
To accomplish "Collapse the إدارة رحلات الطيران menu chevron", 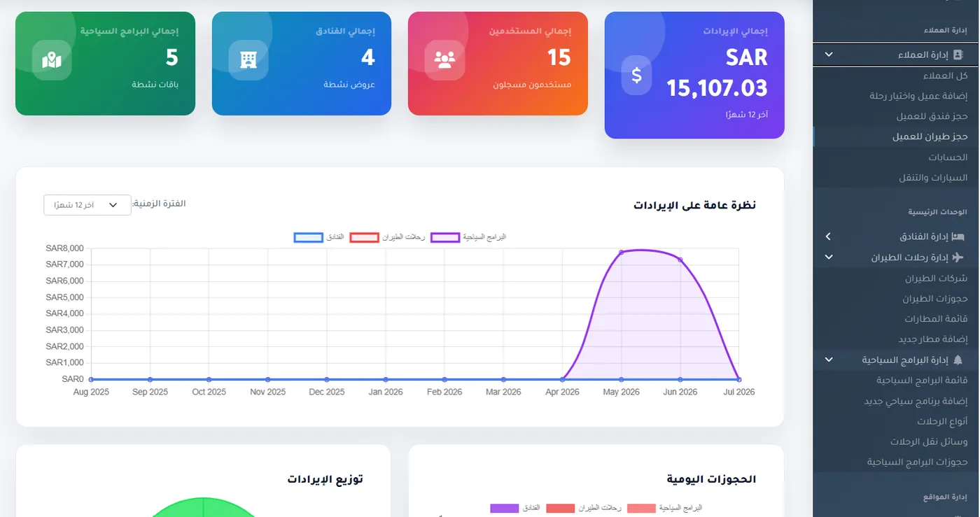I will coord(829,257).
